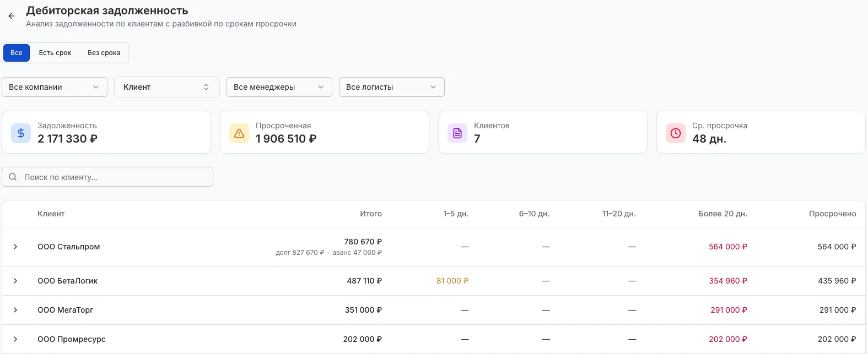
Task: Click the back arrow icon
Action: click(x=12, y=16)
